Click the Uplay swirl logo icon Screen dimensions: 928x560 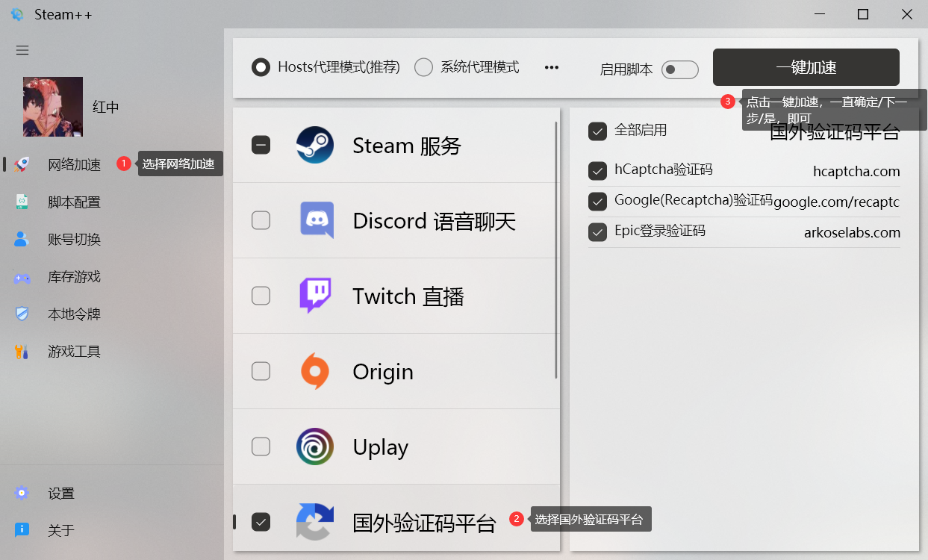click(314, 447)
